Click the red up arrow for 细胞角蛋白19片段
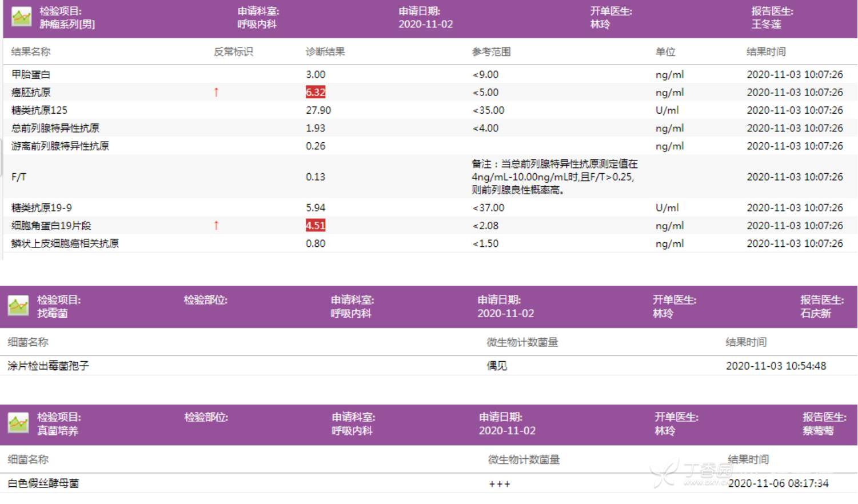Viewport: 858px width, 504px height. tap(216, 226)
